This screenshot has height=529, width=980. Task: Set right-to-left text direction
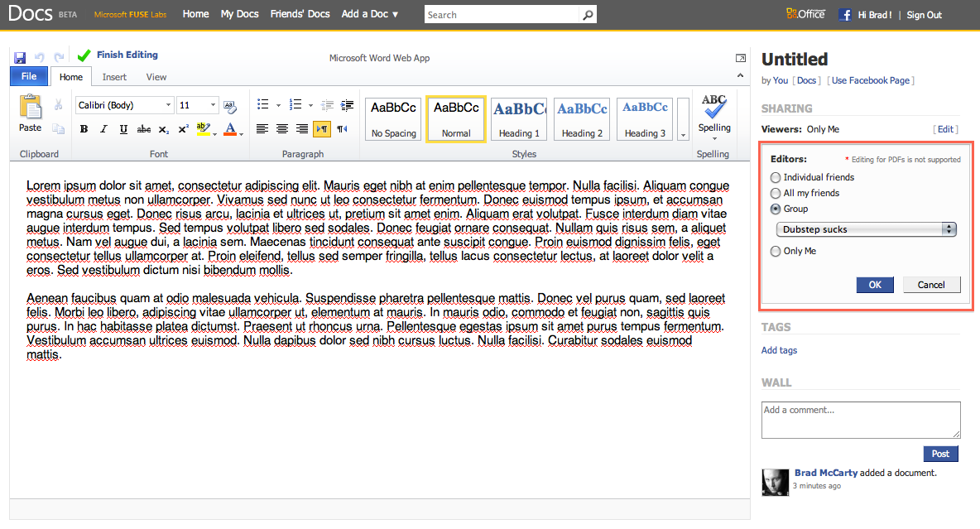tap(342, 129)
